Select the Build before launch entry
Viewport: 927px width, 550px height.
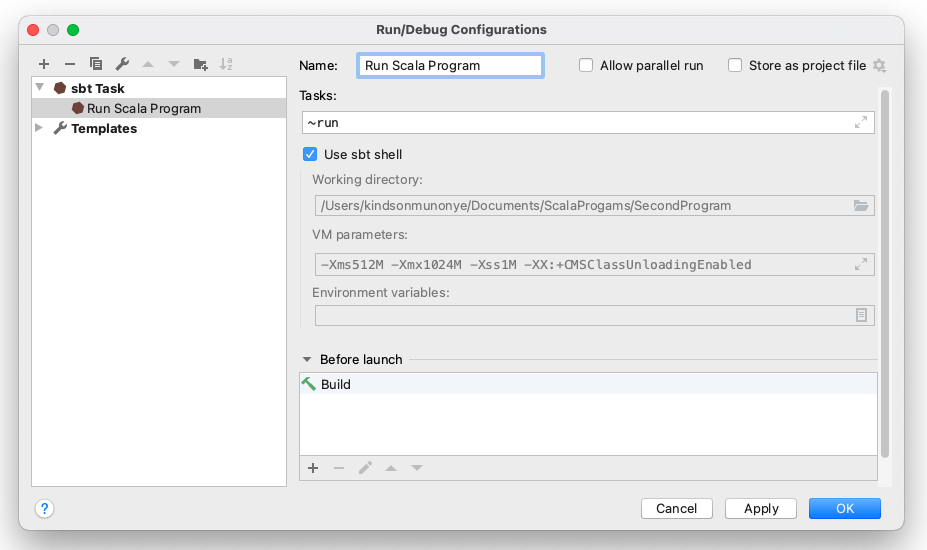[588, 384]
